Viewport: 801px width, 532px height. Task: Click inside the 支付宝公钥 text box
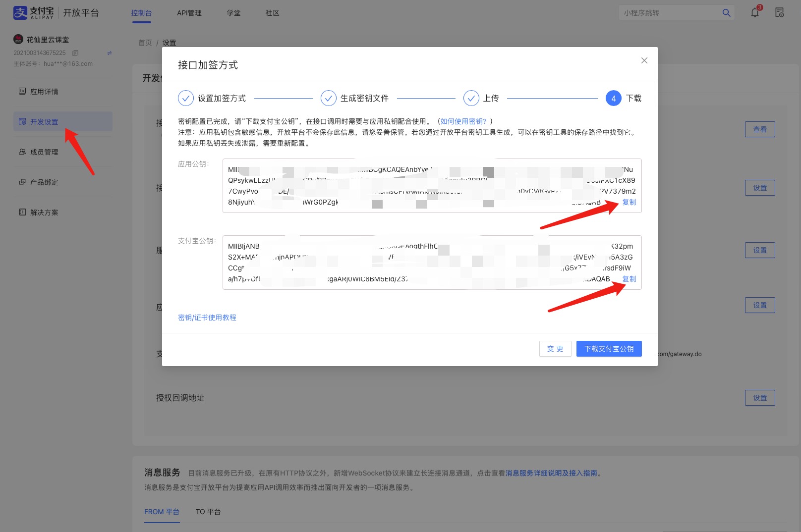pyautogui.click(x=432, y=263)
